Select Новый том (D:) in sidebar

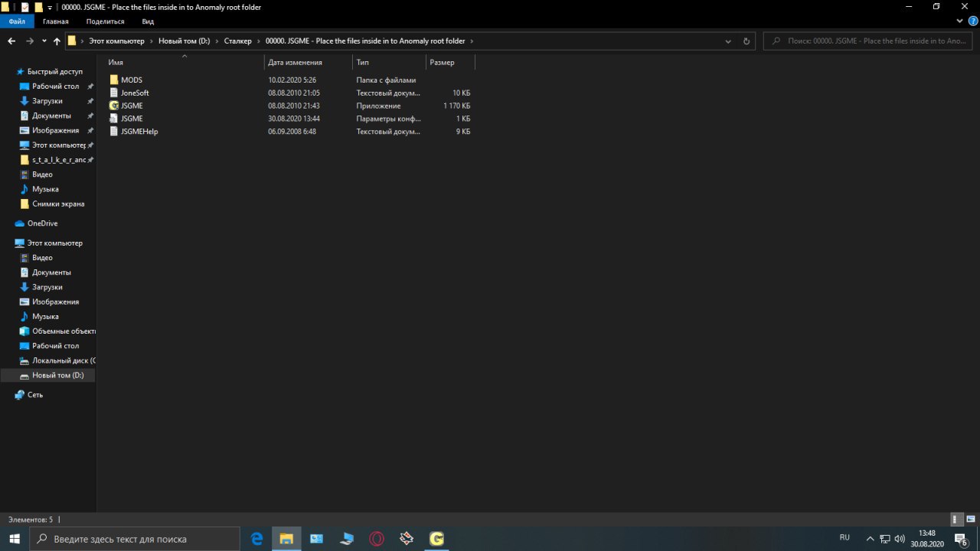tap(57, 376)
